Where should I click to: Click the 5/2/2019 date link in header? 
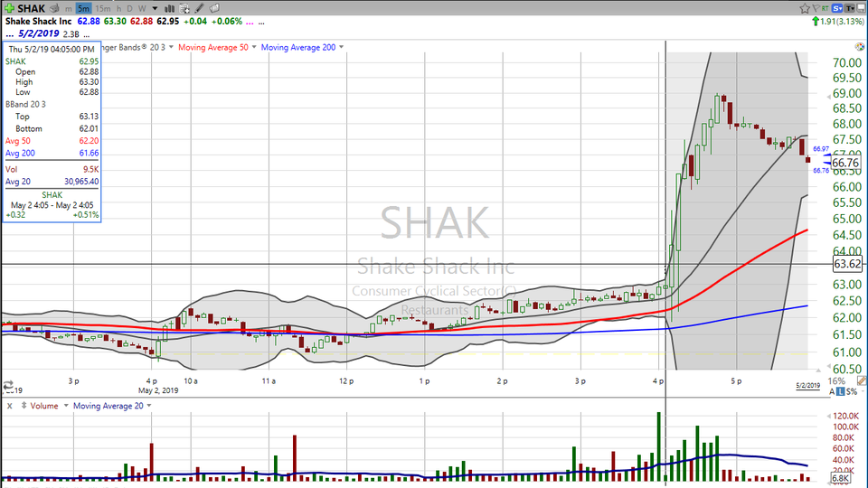point(38,33)
